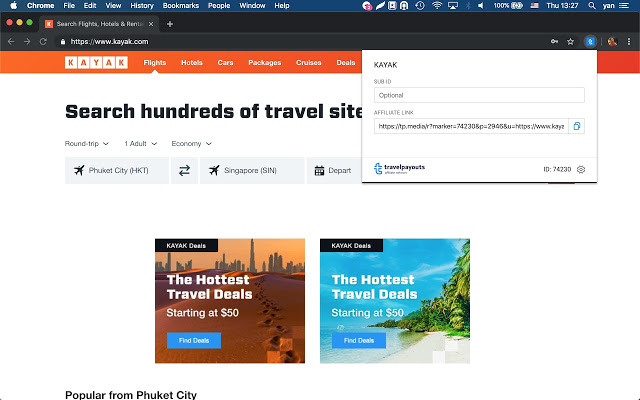Click the Travelpayouts logo in popup
This screenshot has width=640, height=400.
tap(399, 168)
